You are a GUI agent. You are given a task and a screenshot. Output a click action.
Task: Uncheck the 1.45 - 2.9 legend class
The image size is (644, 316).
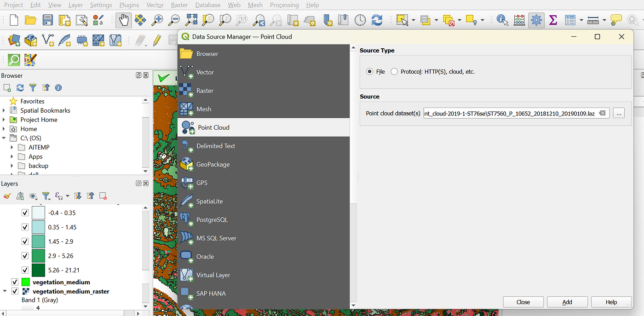[25, 241]
